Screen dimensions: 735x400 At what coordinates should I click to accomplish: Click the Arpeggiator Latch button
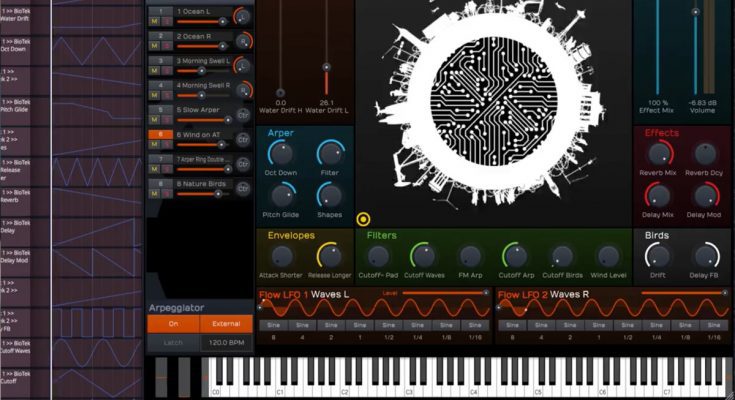(x=172, y=343)
